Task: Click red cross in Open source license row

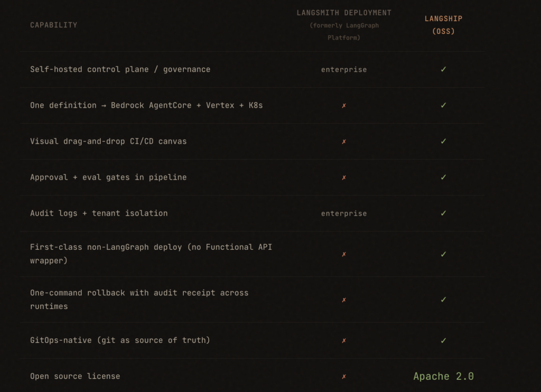Action: pyautogui.click(x=344, y=377)
